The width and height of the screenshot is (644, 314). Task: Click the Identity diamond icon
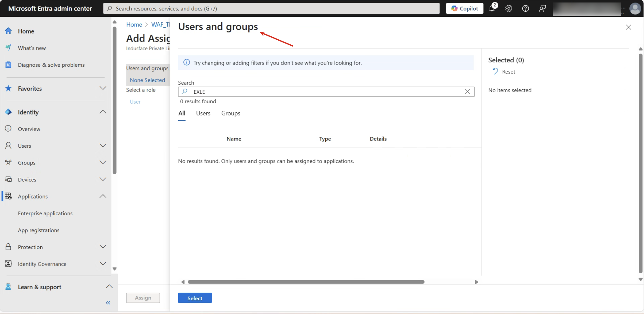tap(8, 112)
